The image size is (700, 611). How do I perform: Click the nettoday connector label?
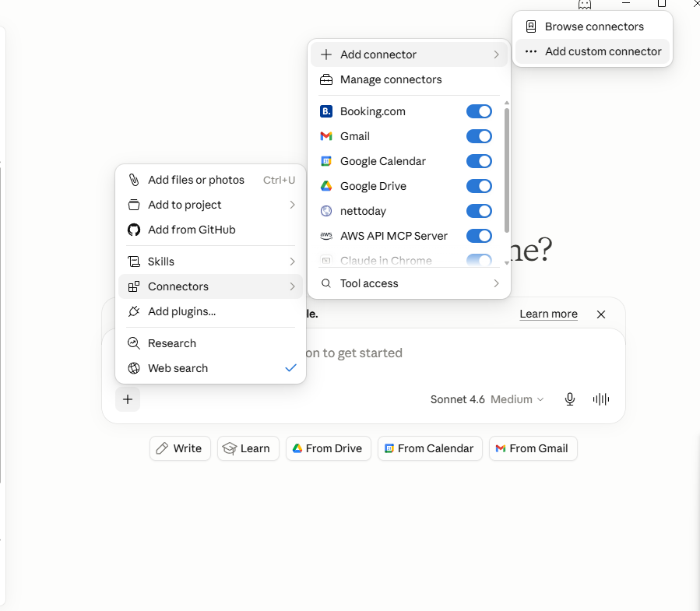click(x=363, y=211)
